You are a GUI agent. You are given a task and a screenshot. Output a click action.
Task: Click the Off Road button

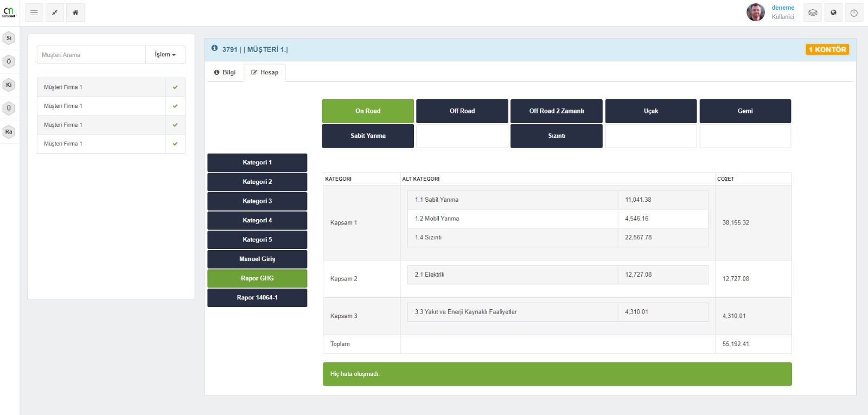click(x=462, y=111)
